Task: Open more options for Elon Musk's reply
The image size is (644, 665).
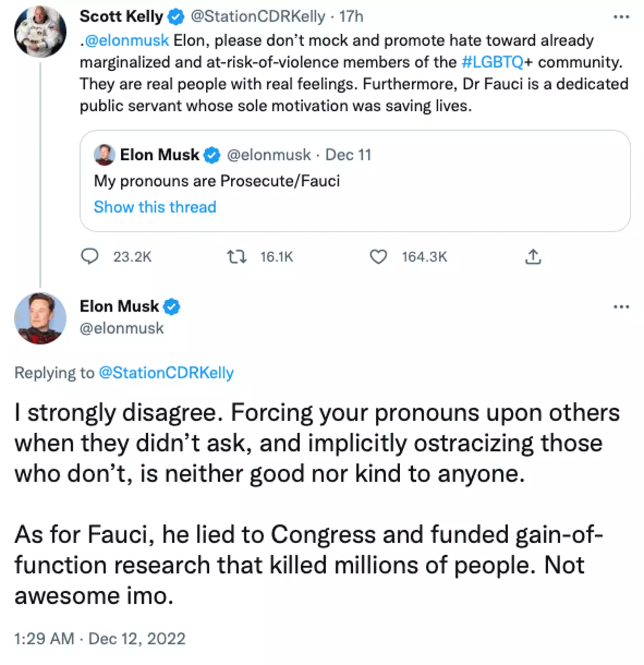Action: pos(621,307)
